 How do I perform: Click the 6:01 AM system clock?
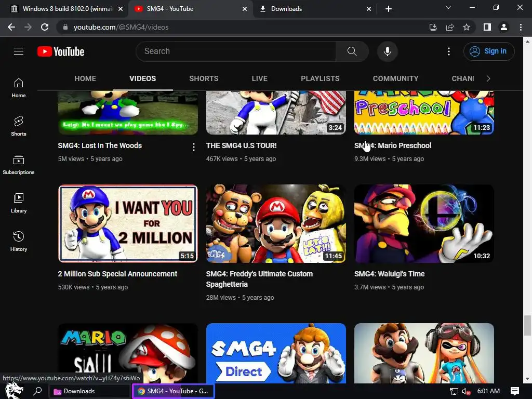pyautogui.click(x=488, y=391)
